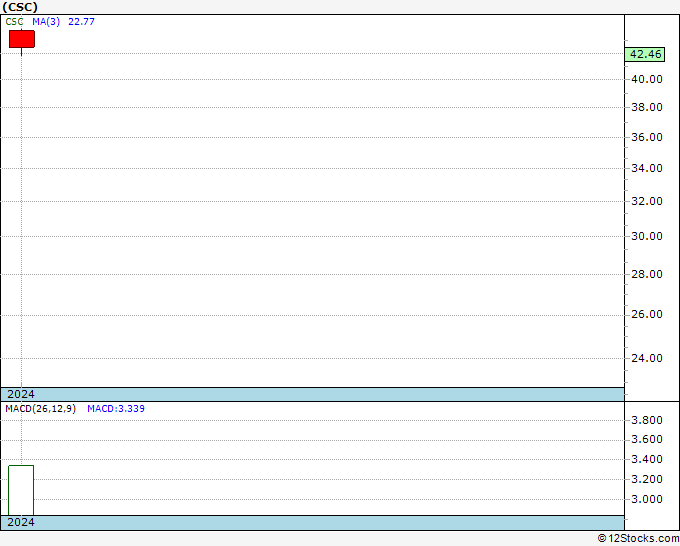Screen dimensions: 680x546
Task: Click the 3.600 MACD axis label
Action: click(x=647, y=440)
